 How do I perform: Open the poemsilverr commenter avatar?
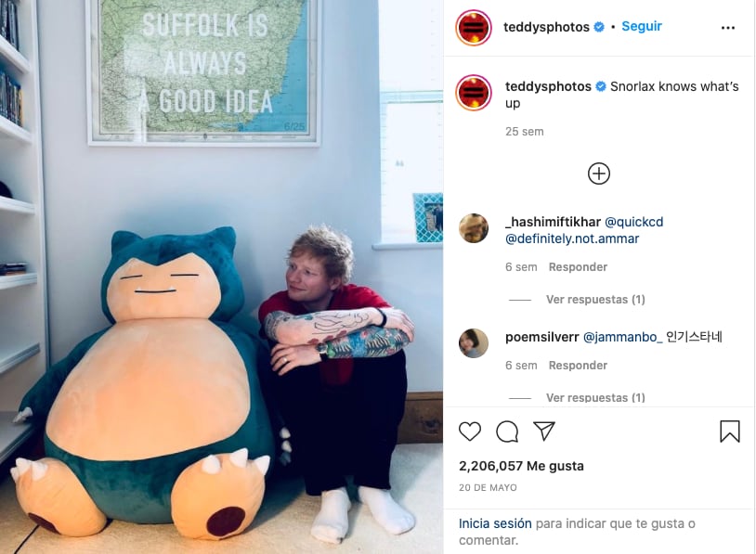point(474,343)
